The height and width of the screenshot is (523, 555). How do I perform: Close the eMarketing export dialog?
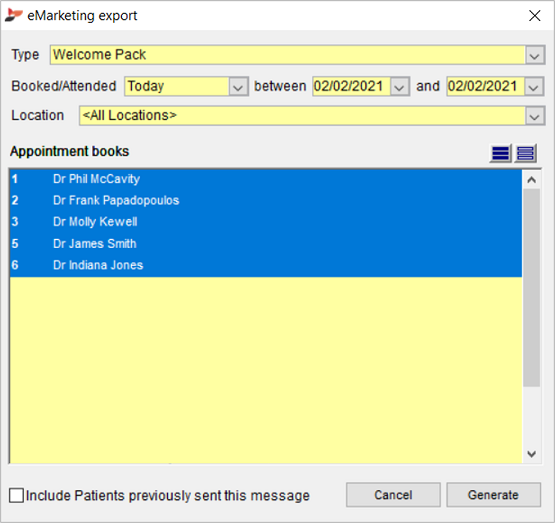point(534,16)
